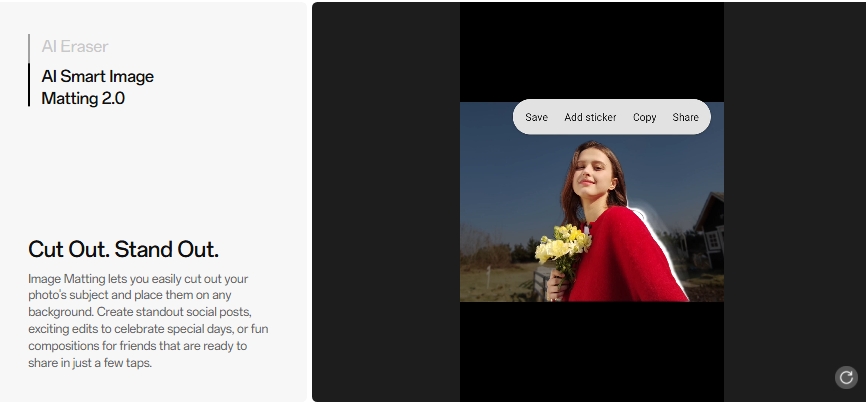Click the Image Matting description paragraph
This screenshot has width=866, height=409.
pyautogui.click(x=148, y=321)
